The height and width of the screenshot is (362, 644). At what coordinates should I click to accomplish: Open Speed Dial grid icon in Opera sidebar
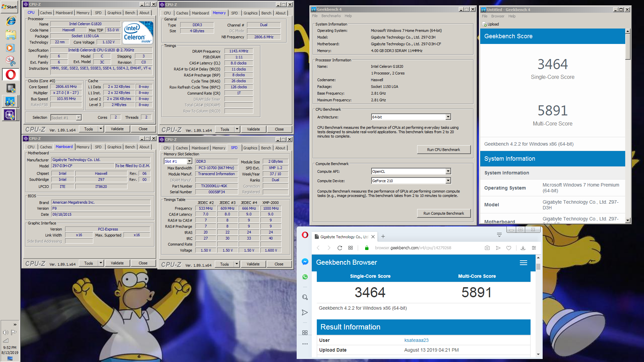click(x=305, y=332)
